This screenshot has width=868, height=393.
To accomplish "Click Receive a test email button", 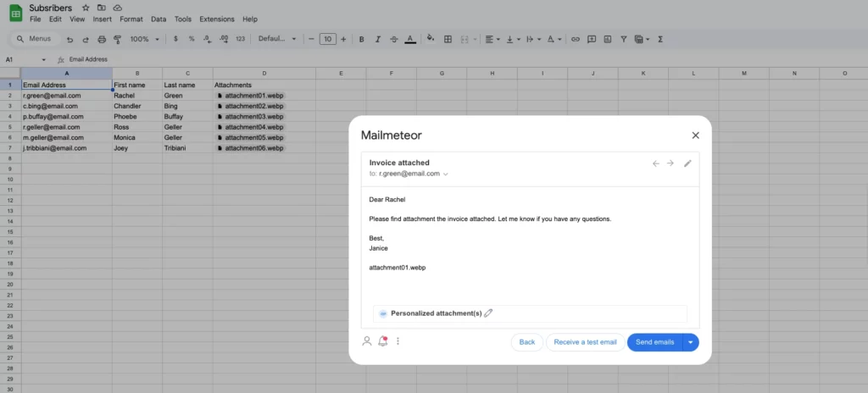I will pyautogui.click(x=585, y=342).
